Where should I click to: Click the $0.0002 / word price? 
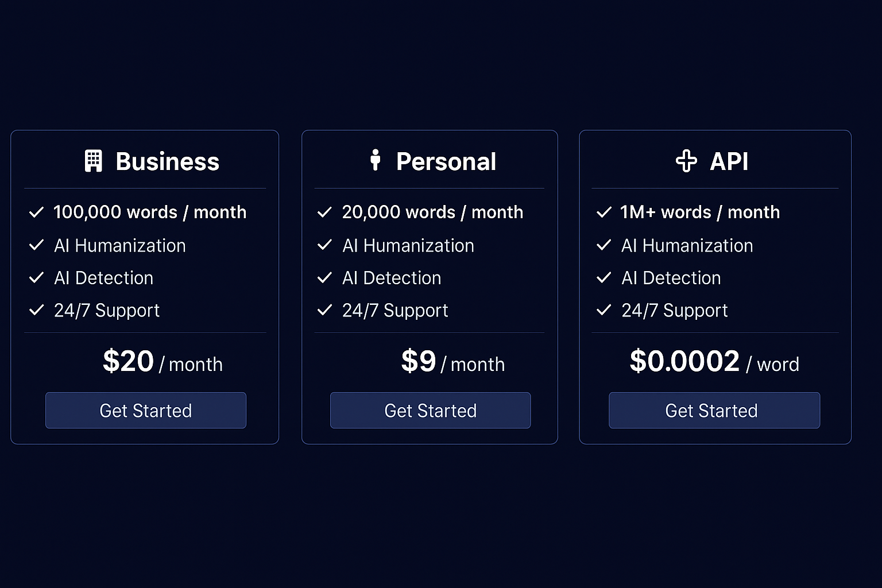[714, 362]
